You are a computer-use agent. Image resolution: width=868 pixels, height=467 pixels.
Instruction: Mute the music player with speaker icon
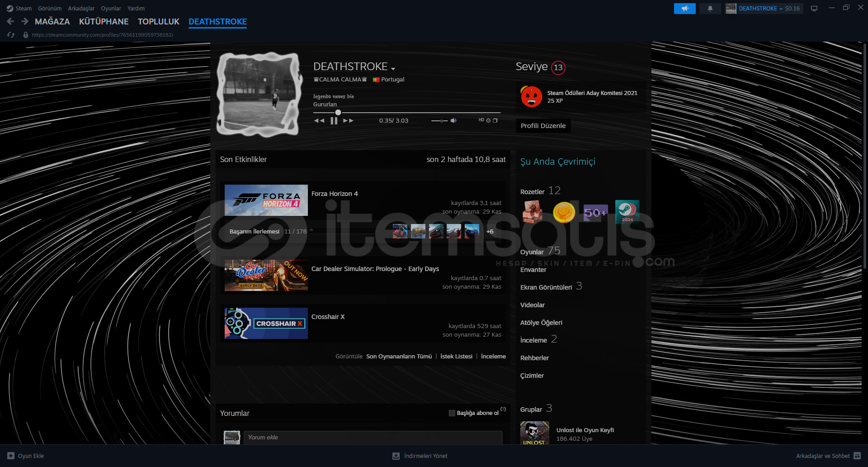click(453, 120)
